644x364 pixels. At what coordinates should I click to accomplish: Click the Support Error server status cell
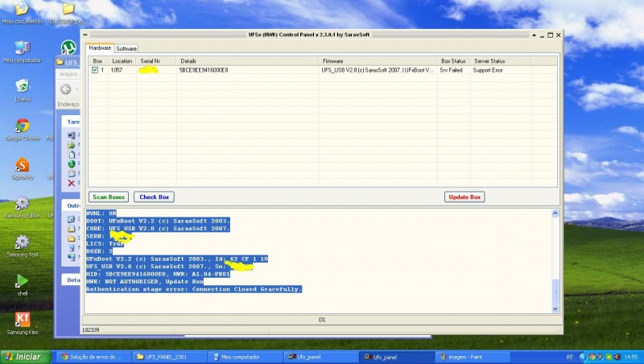pos(488,70)
